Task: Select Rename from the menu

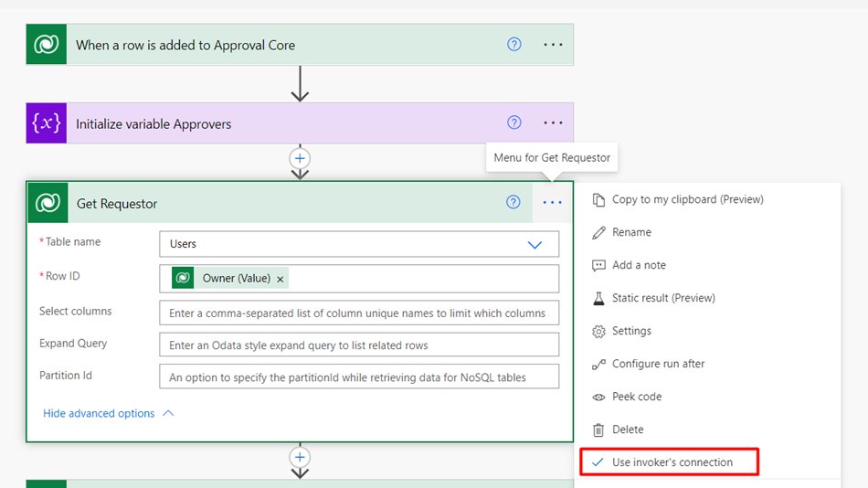Action: coord(631,232)
